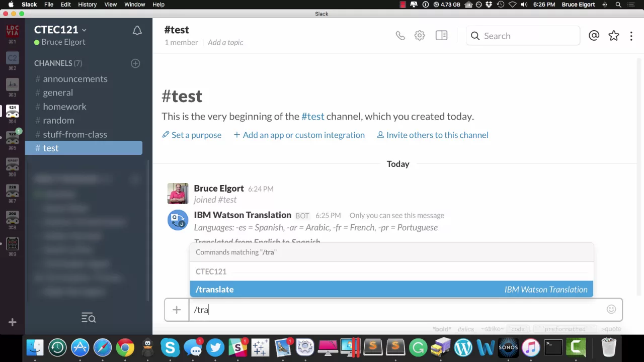Switch to workspace icon labeled ⌘3
The image size is (644, 362).
coord(13,85)
